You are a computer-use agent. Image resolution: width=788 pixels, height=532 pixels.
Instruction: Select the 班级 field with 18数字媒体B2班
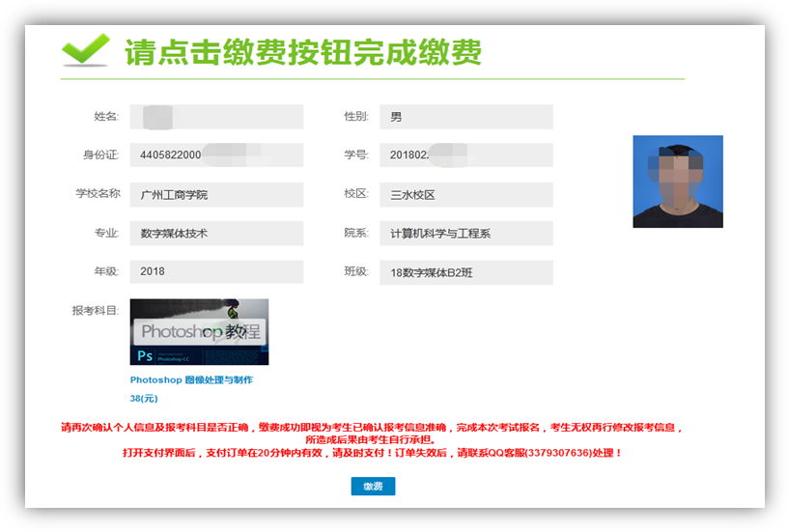(465, 273)
